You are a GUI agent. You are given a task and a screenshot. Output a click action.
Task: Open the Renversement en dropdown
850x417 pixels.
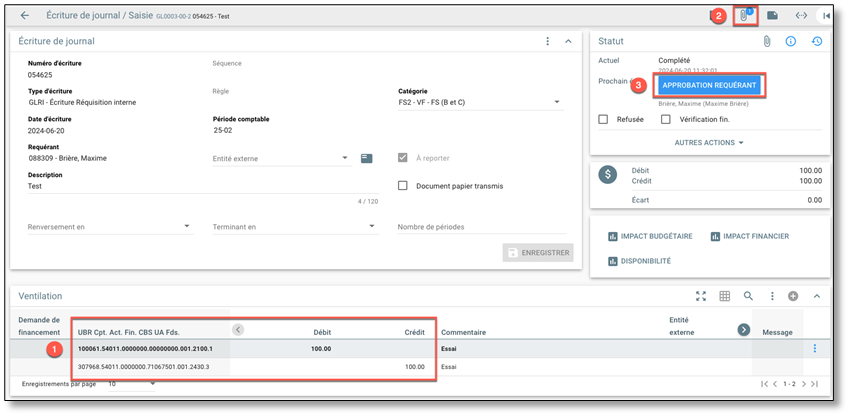tap(108, 227)
